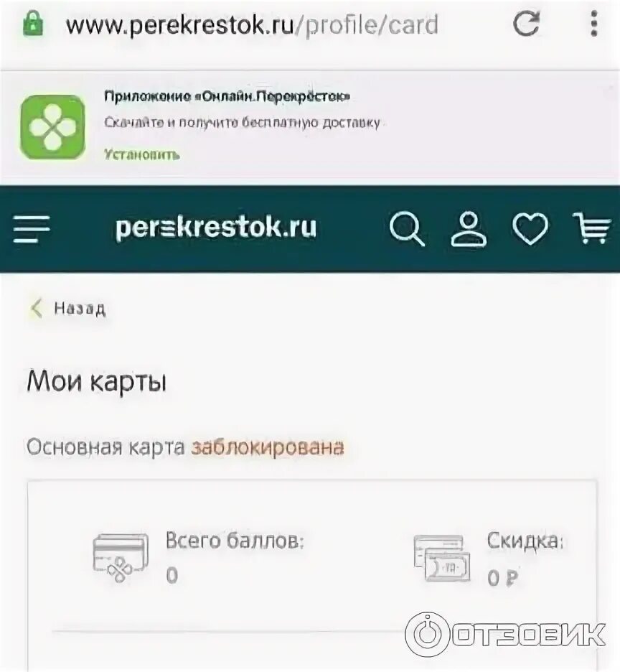Reload the page with the refresh icon
This screenshot has width=620, height=672.
point(526,24)
